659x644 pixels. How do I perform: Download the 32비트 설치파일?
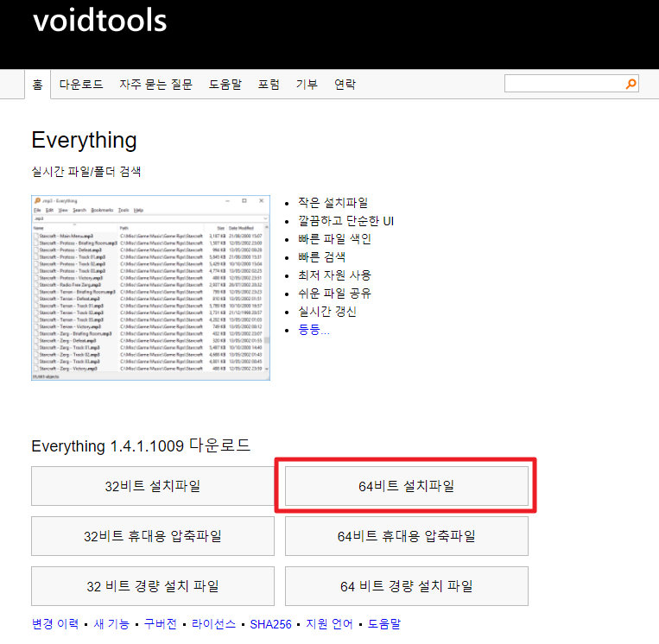pyautogui.click(x=153, y=486)
